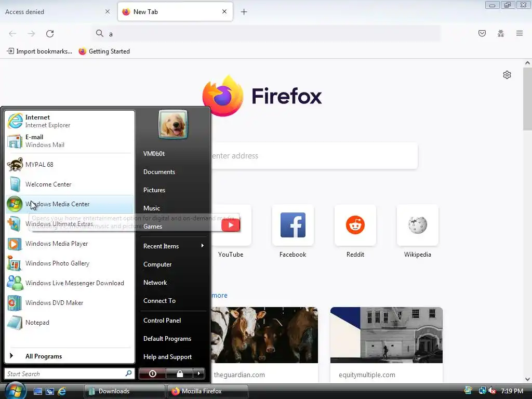Viewport: 532px width, 399px height.
Task: Open Windows Ultimate Extras
Action: (70, 224)
